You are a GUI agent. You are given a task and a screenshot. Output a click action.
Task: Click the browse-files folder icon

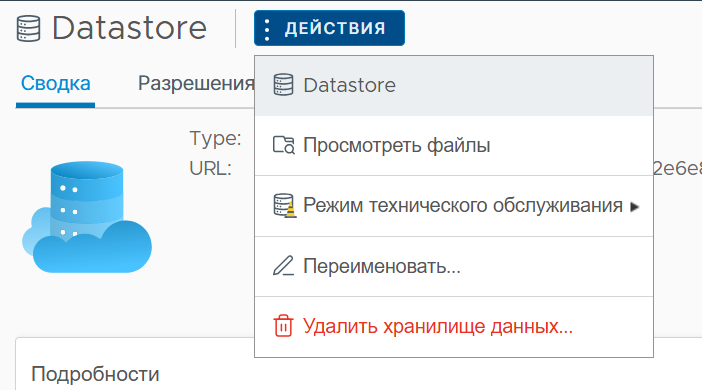point(284,145)
